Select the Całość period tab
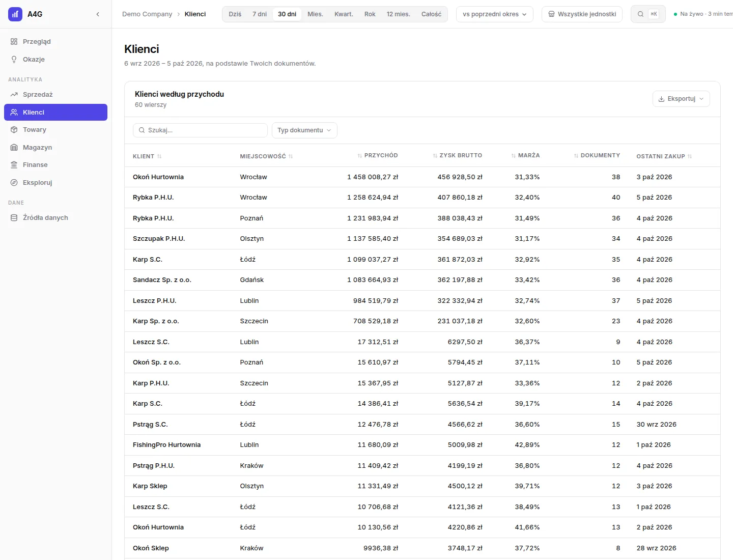733x560 pixels. [431, 14]
